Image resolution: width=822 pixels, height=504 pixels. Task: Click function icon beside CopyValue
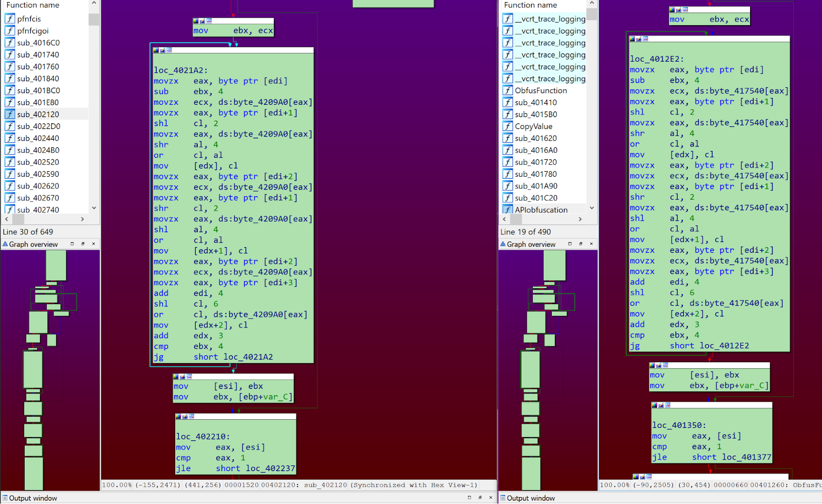[x=508, y=126]
